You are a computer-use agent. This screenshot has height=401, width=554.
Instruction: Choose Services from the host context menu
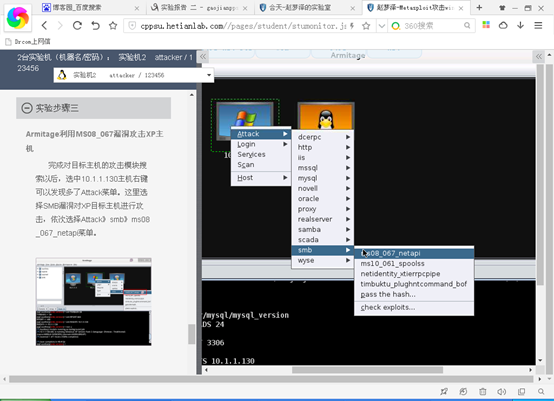click(x=261, y=154)
